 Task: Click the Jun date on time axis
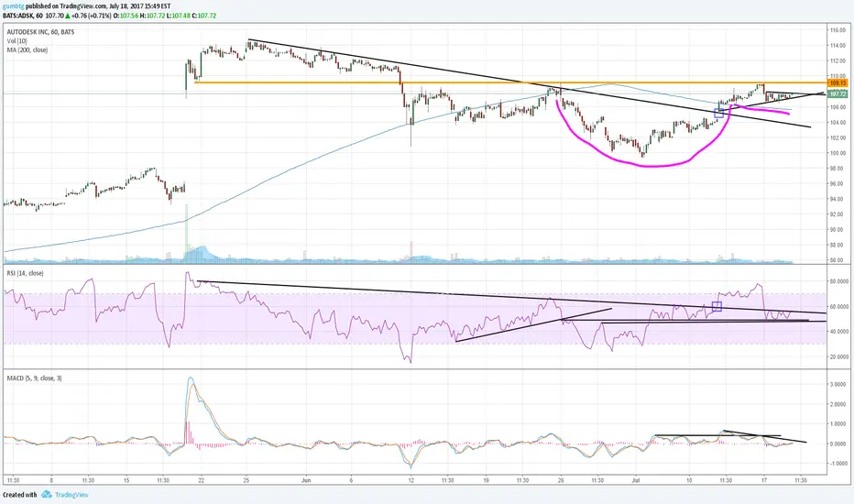click(x=306, y=480)
